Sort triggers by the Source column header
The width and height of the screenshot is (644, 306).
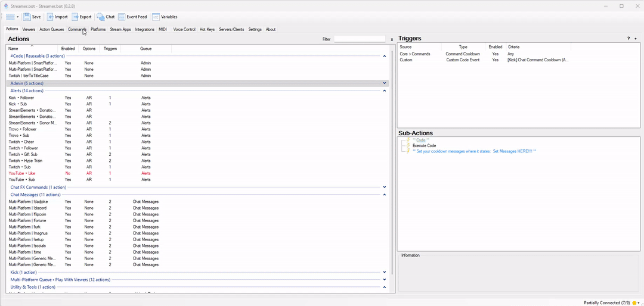click(x=418, y=47)
